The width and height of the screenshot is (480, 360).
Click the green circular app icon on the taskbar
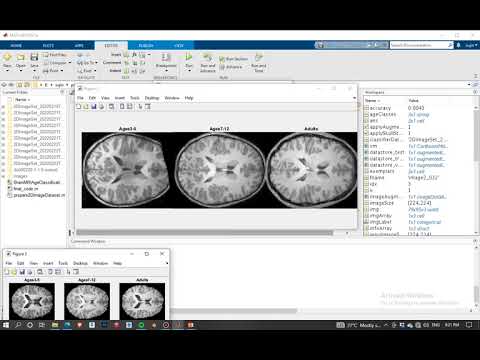pyautogui.click(x=141, y=325)
